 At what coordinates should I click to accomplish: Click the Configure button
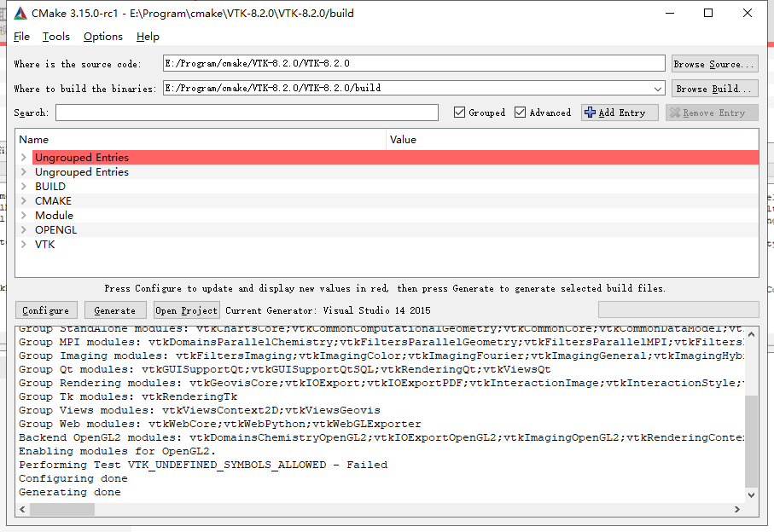(x=46, y=310)
